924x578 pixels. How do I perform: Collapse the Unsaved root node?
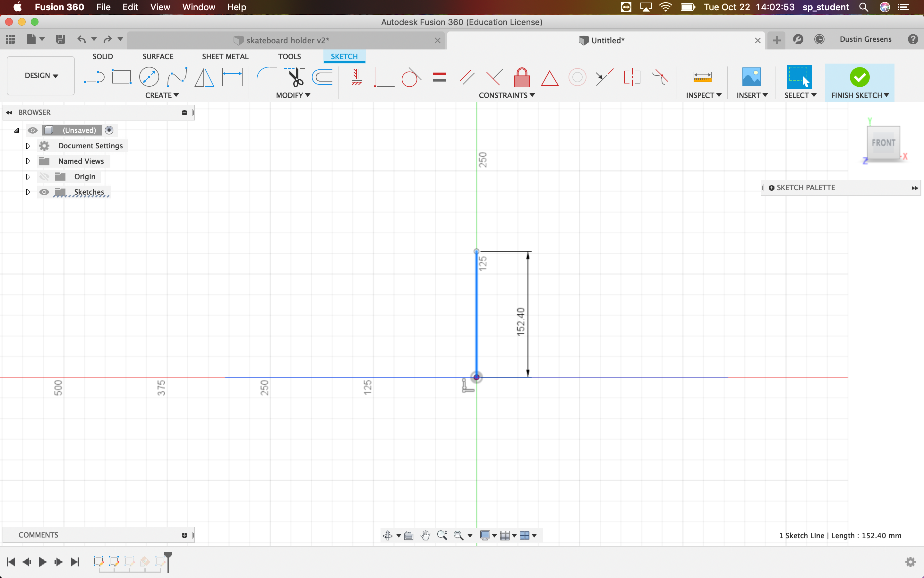tap(16, 130)
